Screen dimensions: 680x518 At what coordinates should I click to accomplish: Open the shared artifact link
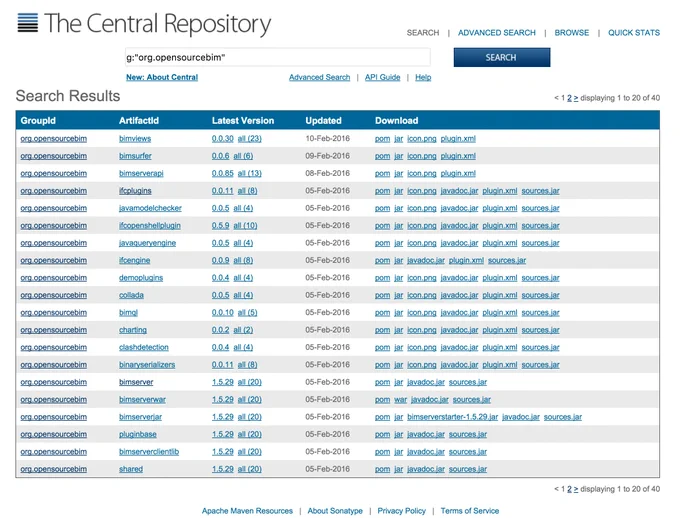(131, 469)
